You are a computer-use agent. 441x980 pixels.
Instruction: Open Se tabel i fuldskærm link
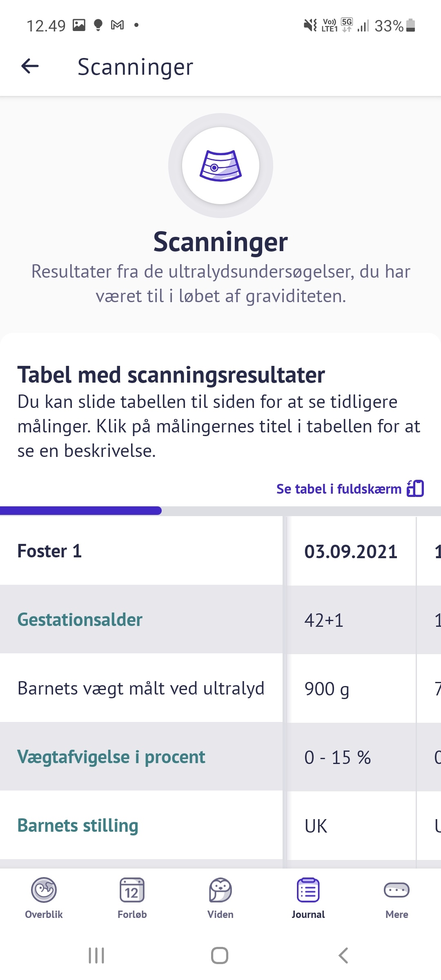tap(339, 489)
